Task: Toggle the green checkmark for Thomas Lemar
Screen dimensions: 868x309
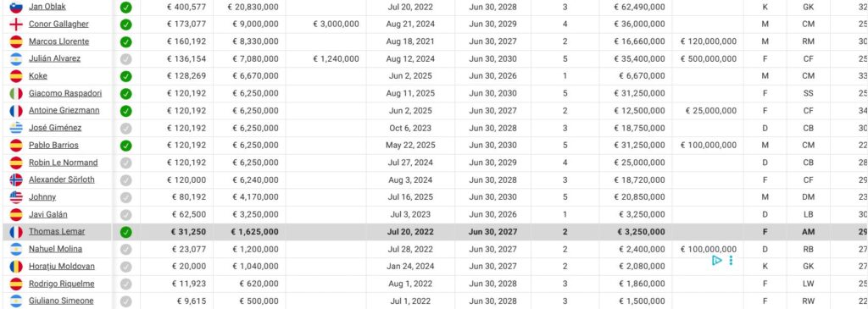Action: click(x=126, y=232)
